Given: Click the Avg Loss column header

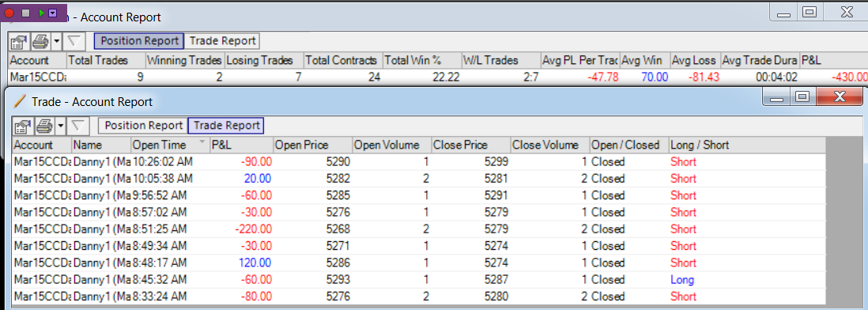Looking at the screenshot, I should (x=695, y=60).
